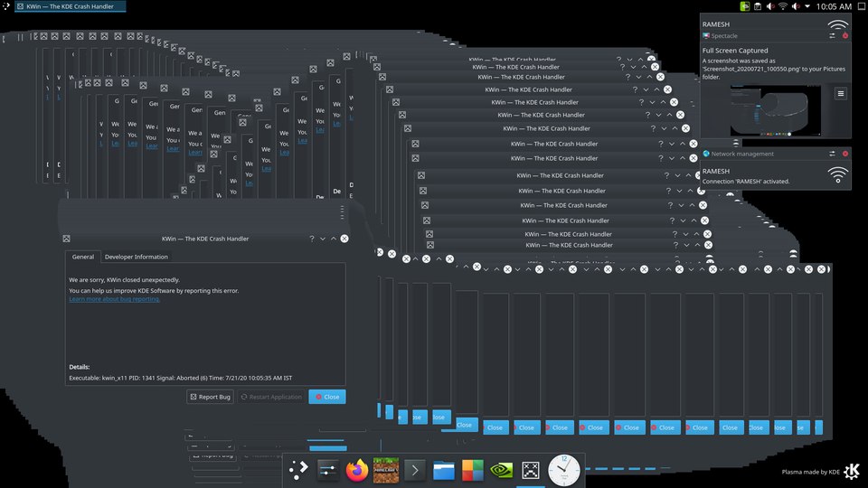Open the application launcher in the dock
868x488 pixels.
coord(298,470)
